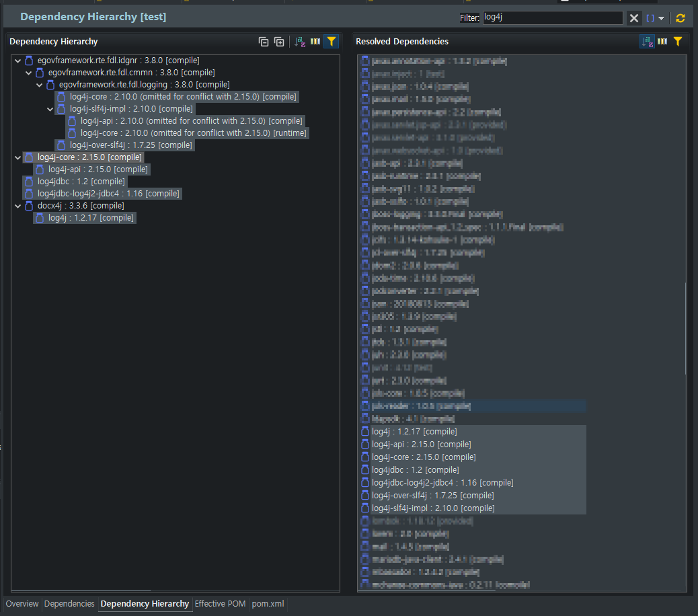This screenshot has height=616, width=698.
Task: Toggle Filter funnel in Resolved Dependencies toolbar
Action: tap(678, 42)
